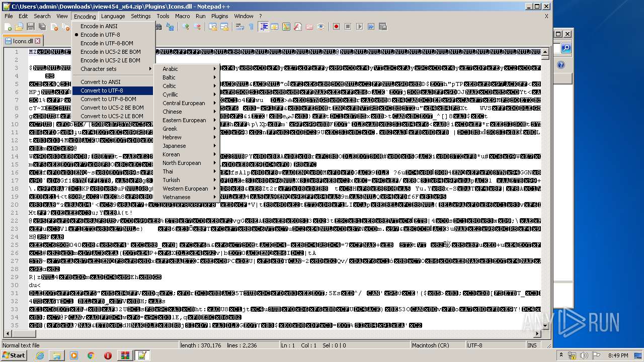Start macro recording with red dot icon
The height and width of the screenshot is (362, 644).
(337, 27)
